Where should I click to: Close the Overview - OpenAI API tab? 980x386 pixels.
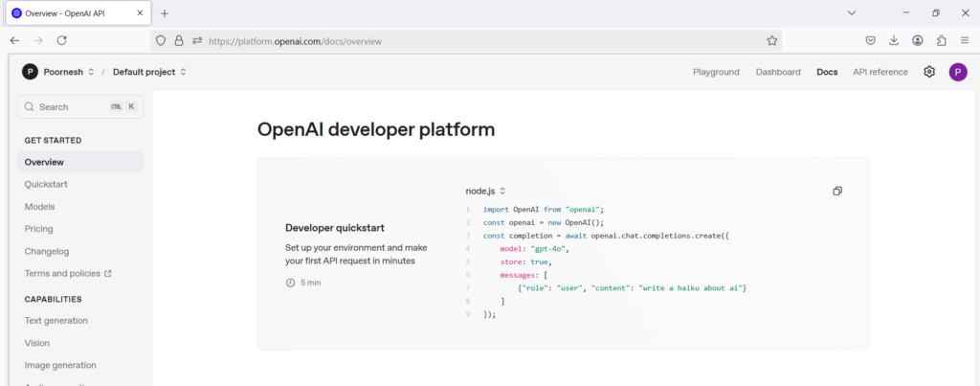140,13
